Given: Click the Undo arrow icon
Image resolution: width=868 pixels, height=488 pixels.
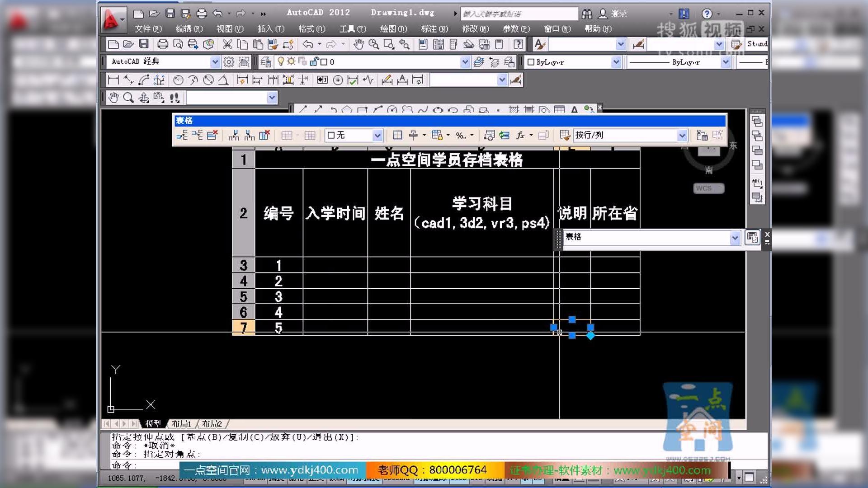Looking at the screenshot, I should coord(307,44).
